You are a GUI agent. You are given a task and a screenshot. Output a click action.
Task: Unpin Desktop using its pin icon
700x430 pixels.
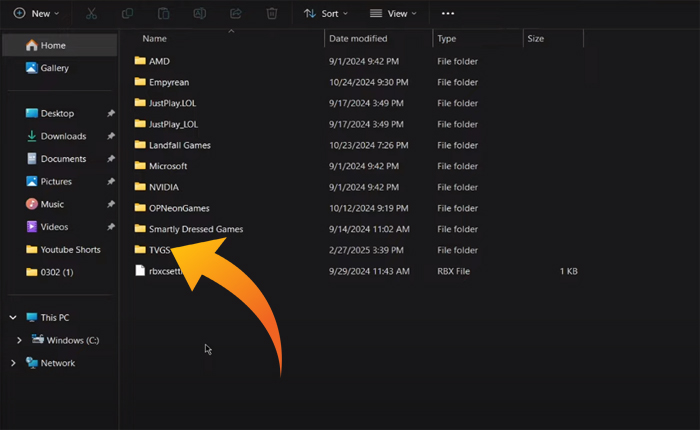tap(110, 114)
